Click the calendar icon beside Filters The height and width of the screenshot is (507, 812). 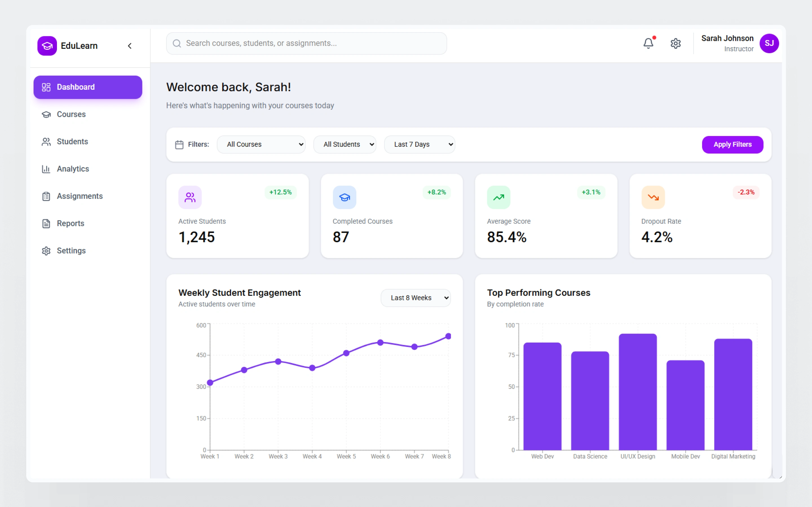(179, 144)
